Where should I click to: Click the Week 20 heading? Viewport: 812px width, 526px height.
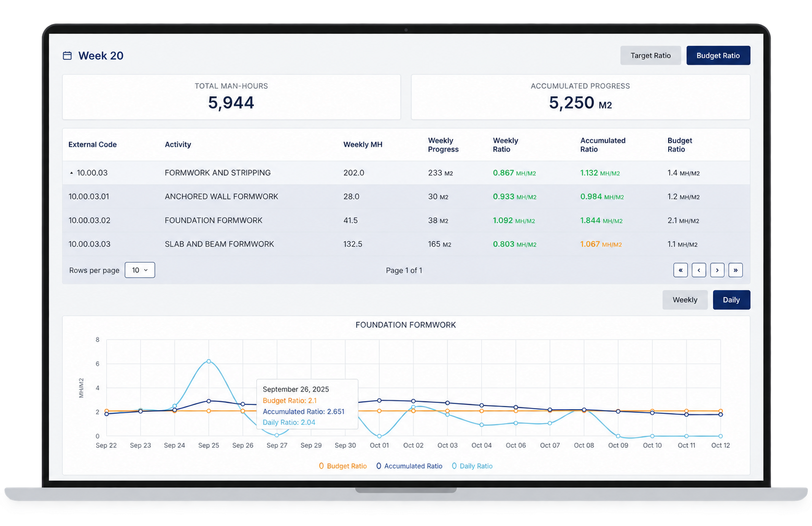click(101, 56)
